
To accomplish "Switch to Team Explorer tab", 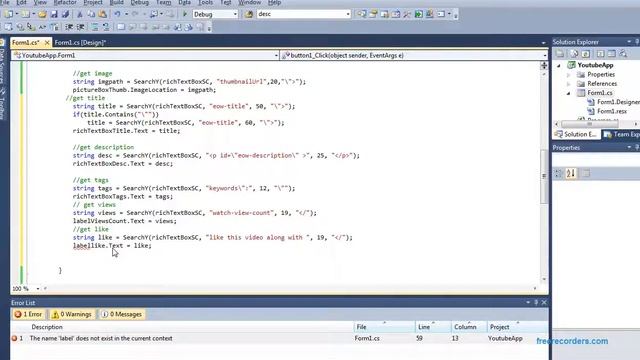I will (x=621, y=134).
